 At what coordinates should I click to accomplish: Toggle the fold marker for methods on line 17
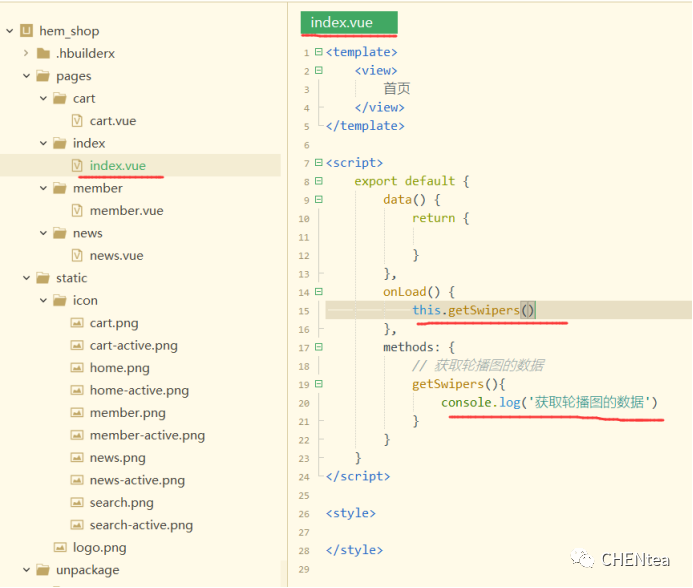pyautogui.click(x=318, y=347)
